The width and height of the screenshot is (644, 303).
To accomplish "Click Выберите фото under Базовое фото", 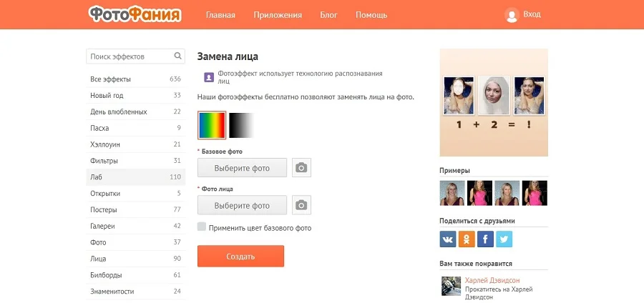I will point(242,168).
